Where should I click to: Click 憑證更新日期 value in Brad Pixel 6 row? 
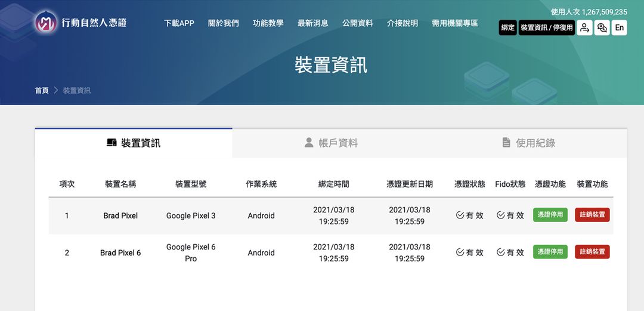(x=410, y=253)
